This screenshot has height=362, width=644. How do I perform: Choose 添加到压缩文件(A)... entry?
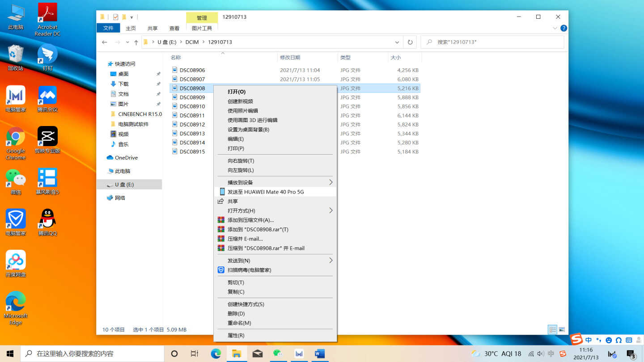coord(275,220)
